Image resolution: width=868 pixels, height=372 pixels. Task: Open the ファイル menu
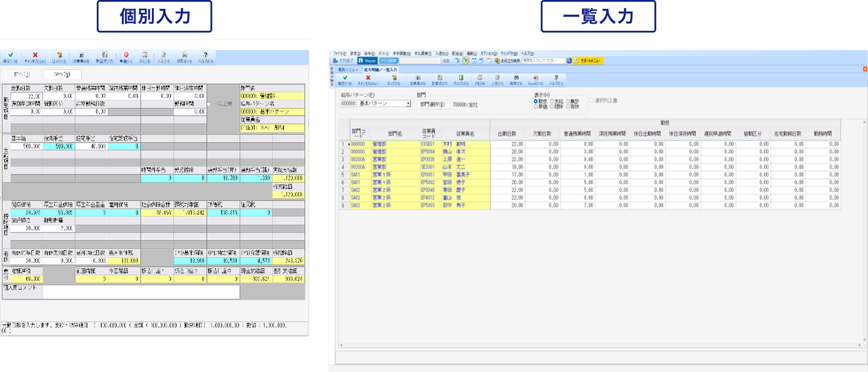click(x=339, y=54)
